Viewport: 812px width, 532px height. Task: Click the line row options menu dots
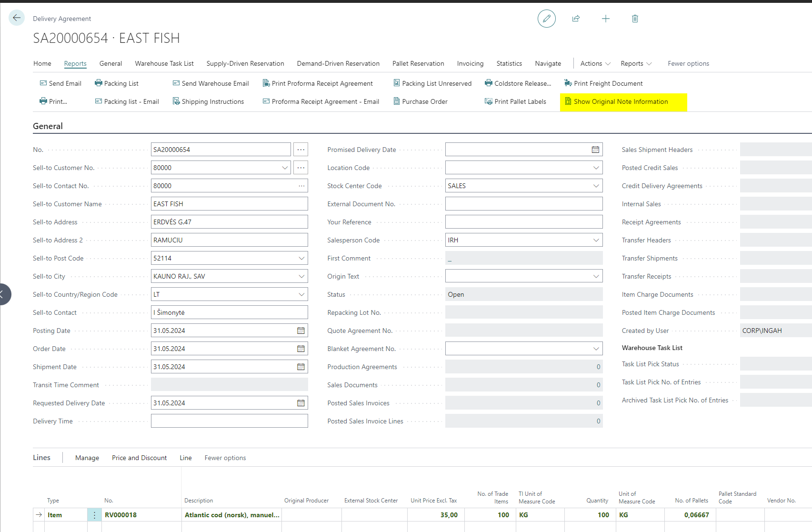click(x=94, y=515)
